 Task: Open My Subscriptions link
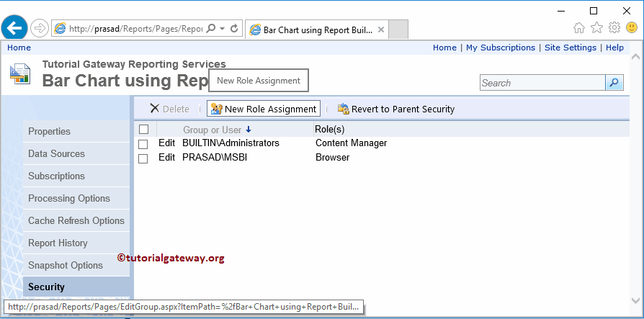500,48
